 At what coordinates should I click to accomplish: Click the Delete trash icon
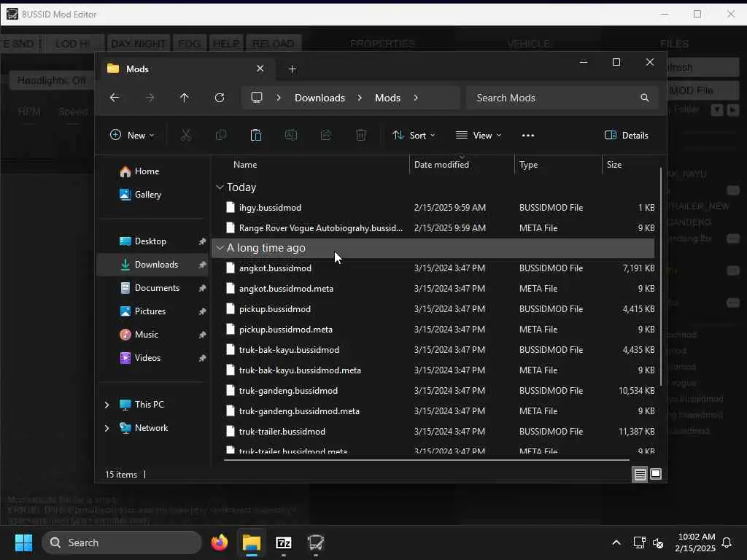point(361,135)
